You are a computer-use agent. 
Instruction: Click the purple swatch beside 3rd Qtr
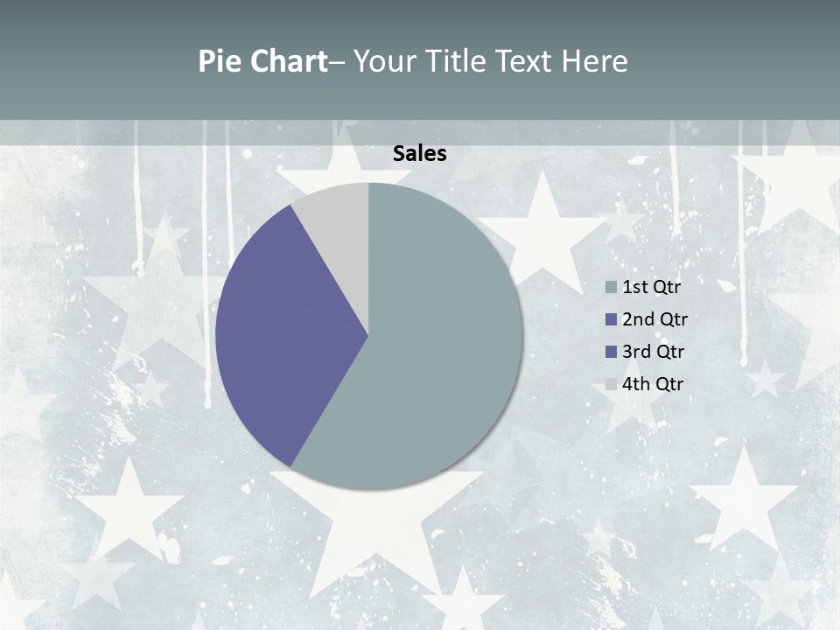tap(611, 352)
